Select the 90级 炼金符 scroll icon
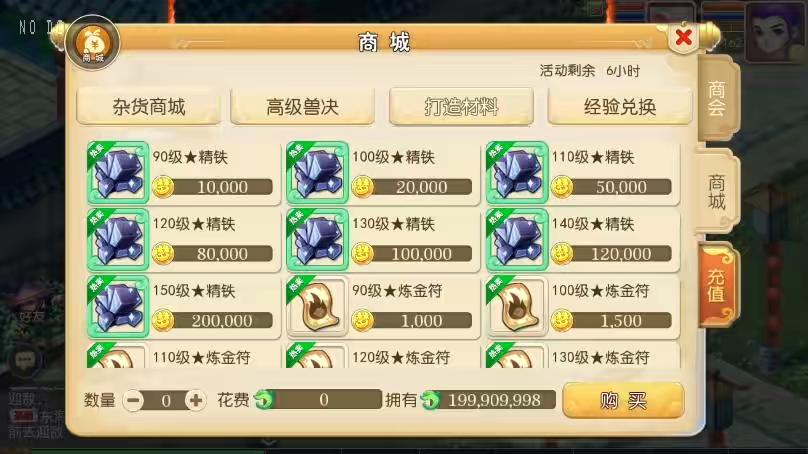The width and height of the screenshot is (808, 454). (317, 307)
